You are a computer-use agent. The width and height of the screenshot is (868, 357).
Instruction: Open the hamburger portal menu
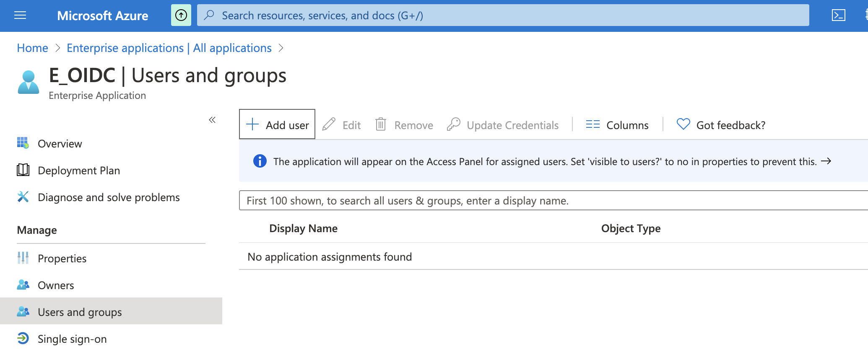[x=20, y=16]
